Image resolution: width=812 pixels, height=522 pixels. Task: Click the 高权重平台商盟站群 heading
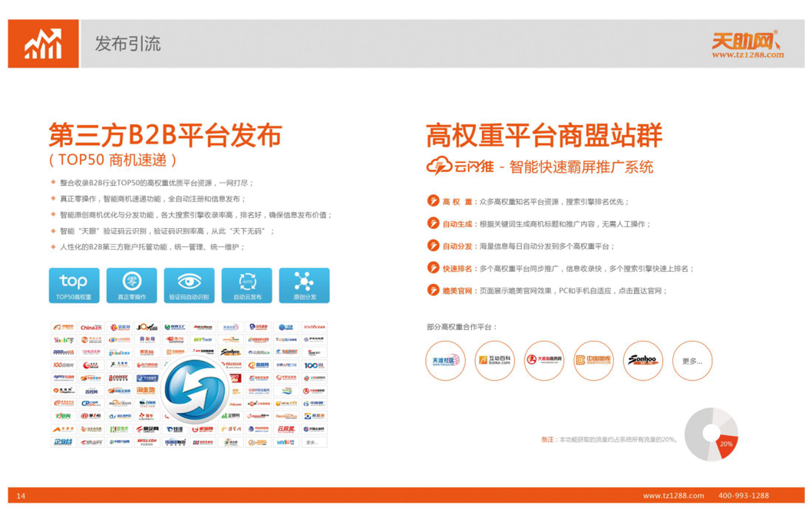[543, 136]
